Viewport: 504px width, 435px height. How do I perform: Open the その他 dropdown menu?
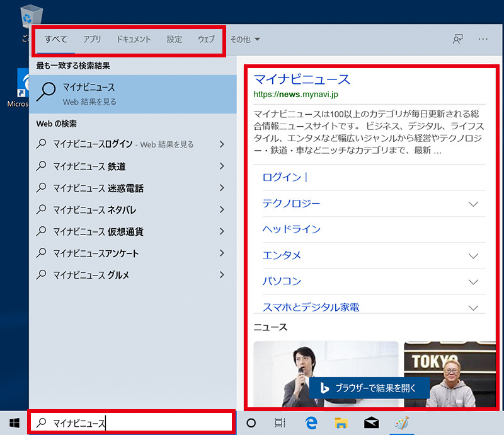(245, 39)
